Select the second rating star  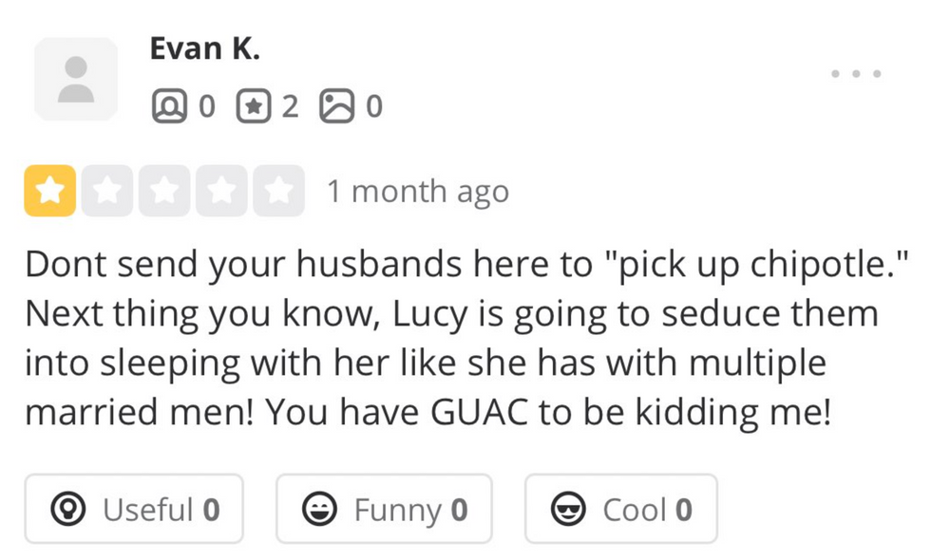tap(106, 191)
